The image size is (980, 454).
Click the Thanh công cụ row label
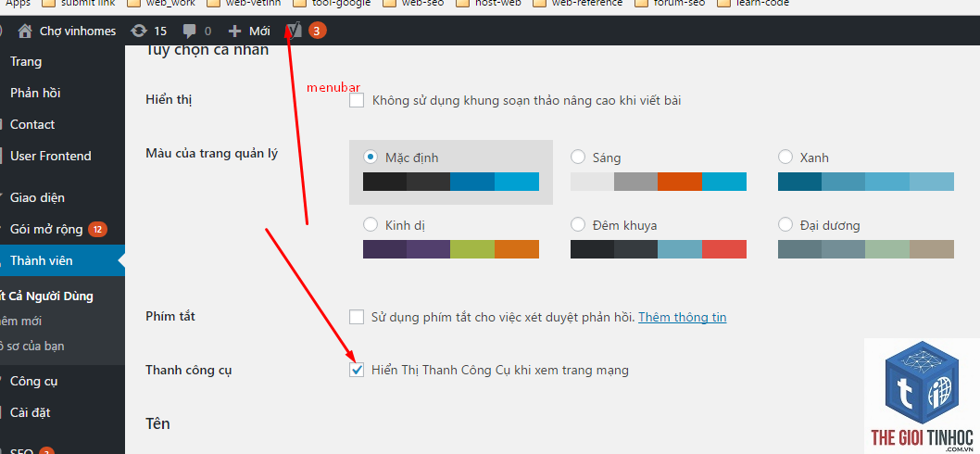pyautogui.click(x=188, y=371)
